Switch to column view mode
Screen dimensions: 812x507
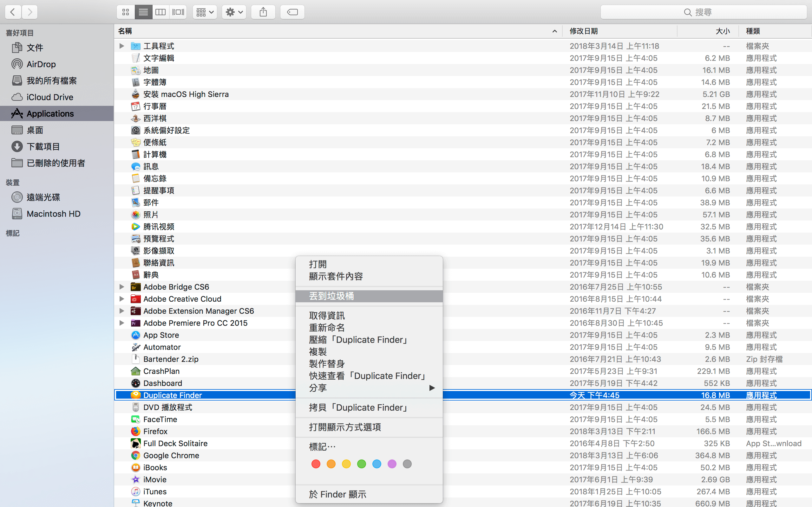160,12
